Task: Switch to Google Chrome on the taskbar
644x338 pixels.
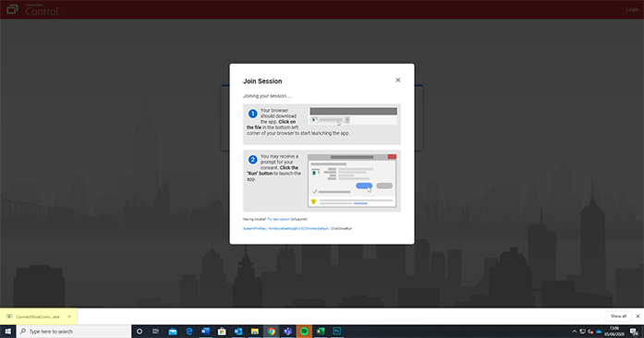Action: click(x=271, y=332)
